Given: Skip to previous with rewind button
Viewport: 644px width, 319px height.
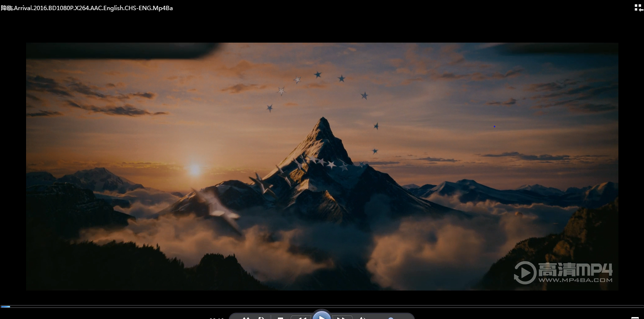Looking at the screenshot, I should (301, 317).
